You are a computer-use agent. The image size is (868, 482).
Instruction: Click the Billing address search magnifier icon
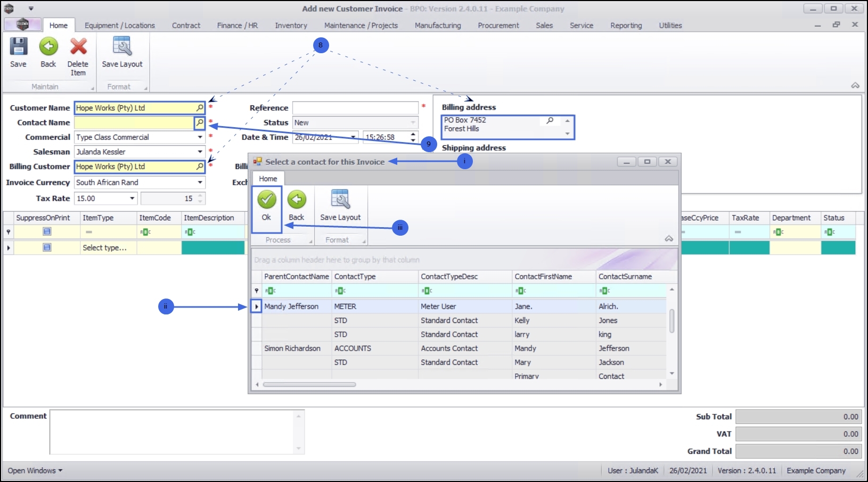[550, 121]
